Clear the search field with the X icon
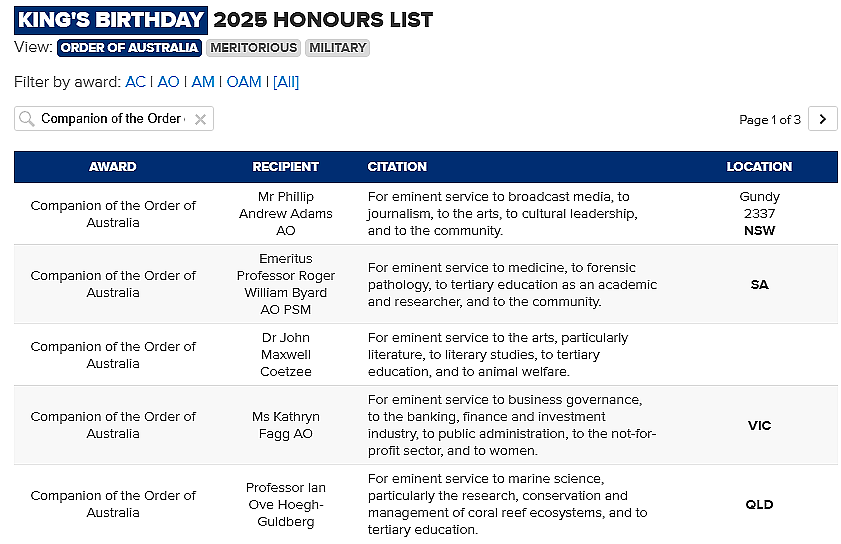 tap(200, 119)
